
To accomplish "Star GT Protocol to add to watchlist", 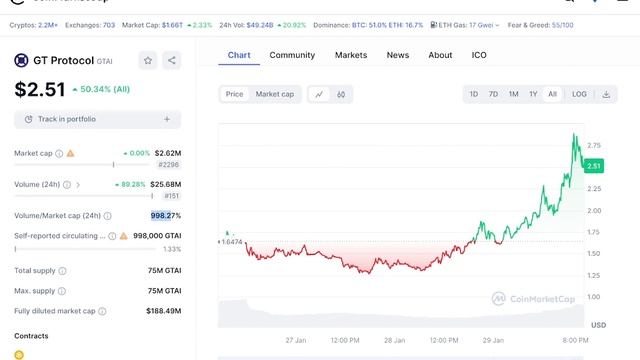I will coord(148,61).
